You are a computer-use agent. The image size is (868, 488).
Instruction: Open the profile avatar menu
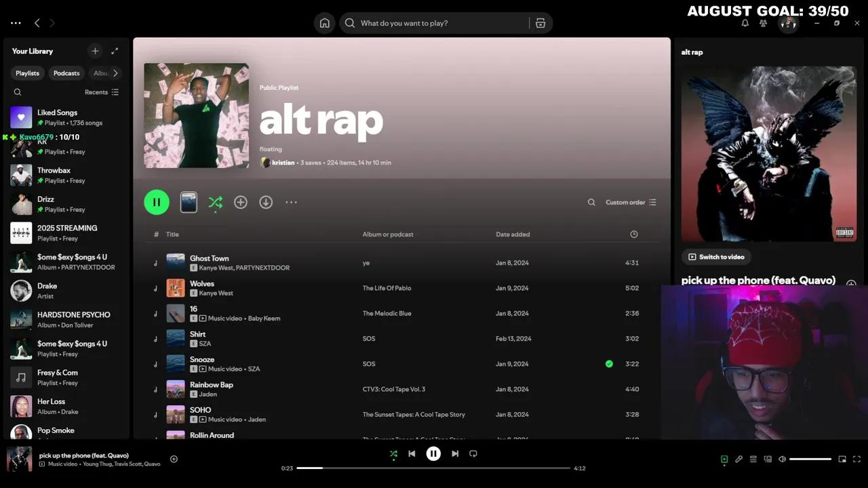(x=787, y=23)
